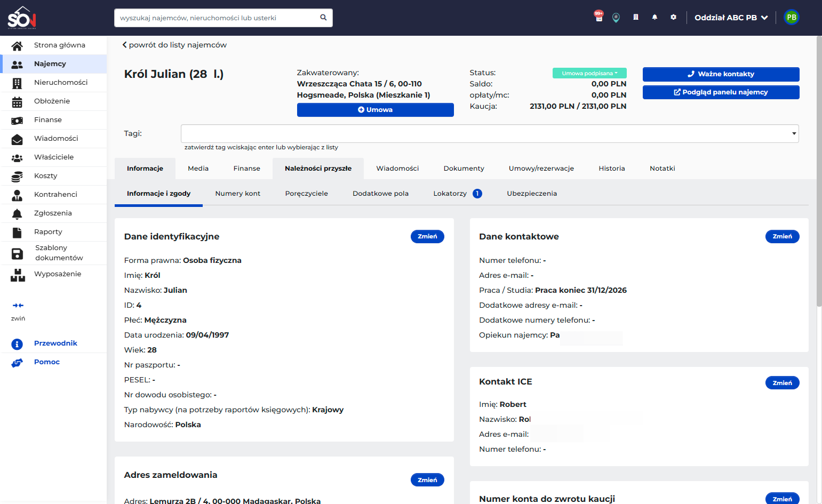
Task: Open the 99+ notifications list icon
Action: (598, 17)
